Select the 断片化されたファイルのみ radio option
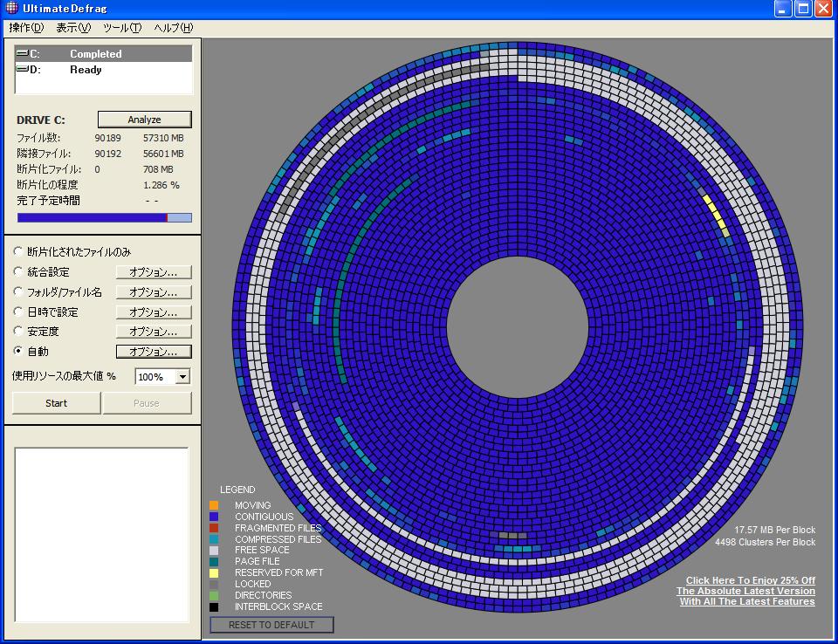 click(18, 252)
